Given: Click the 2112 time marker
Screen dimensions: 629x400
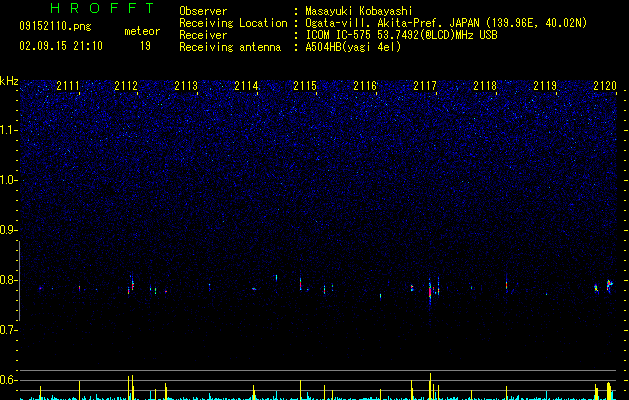Looking at the screenshot, I should pyautogui.click(x=126, y=86).
